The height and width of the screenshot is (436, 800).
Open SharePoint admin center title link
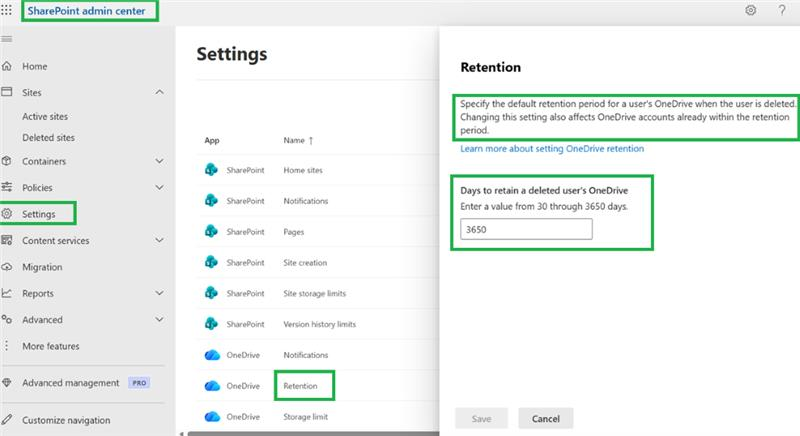coord(86,11)
